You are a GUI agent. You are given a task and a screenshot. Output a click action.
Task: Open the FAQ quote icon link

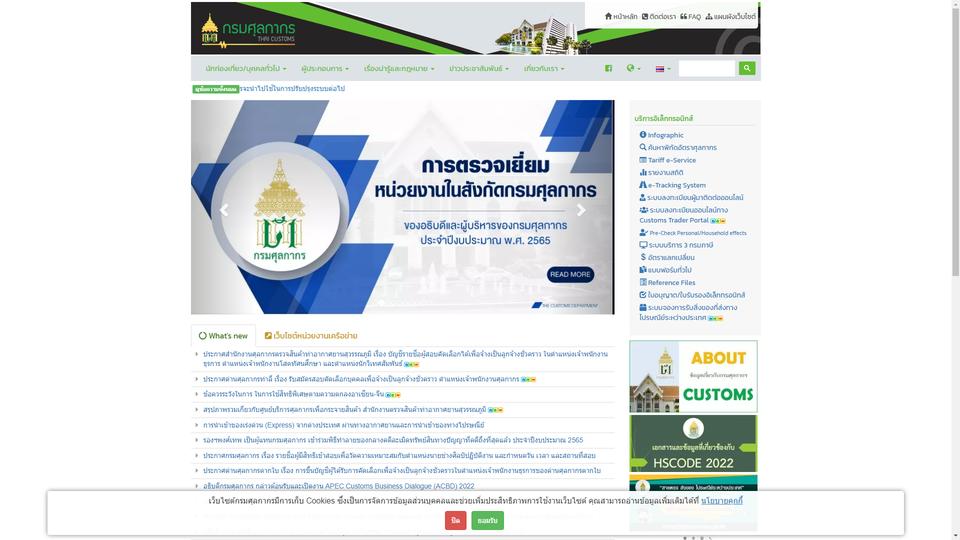(x=691, y=17)
